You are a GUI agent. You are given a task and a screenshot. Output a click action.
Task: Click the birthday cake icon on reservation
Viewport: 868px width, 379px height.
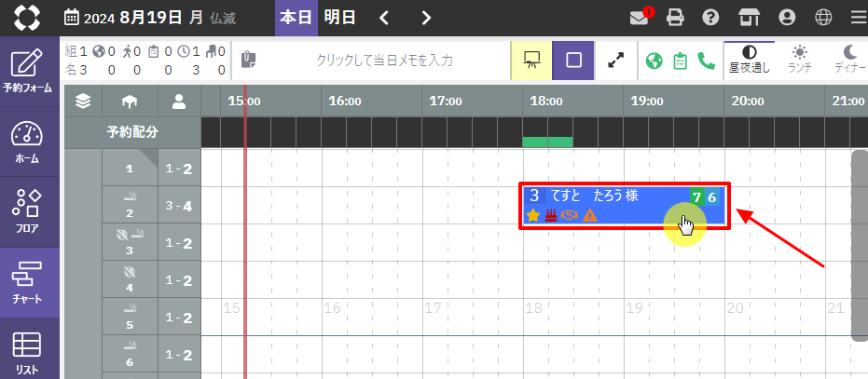click(x=550, y=215)
